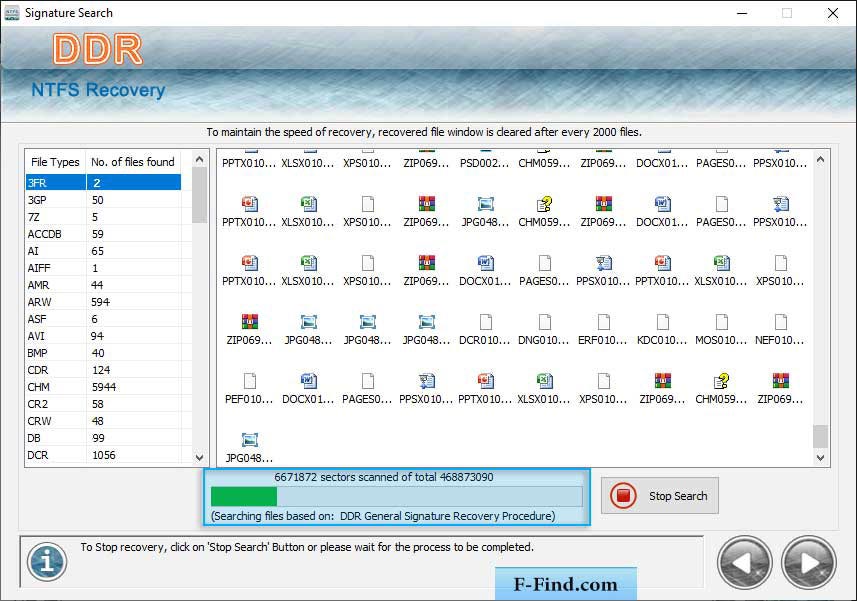Click the DDR General Signature Recovery Procedure text
Screen dimensions: 857x601
pos(447,516)
